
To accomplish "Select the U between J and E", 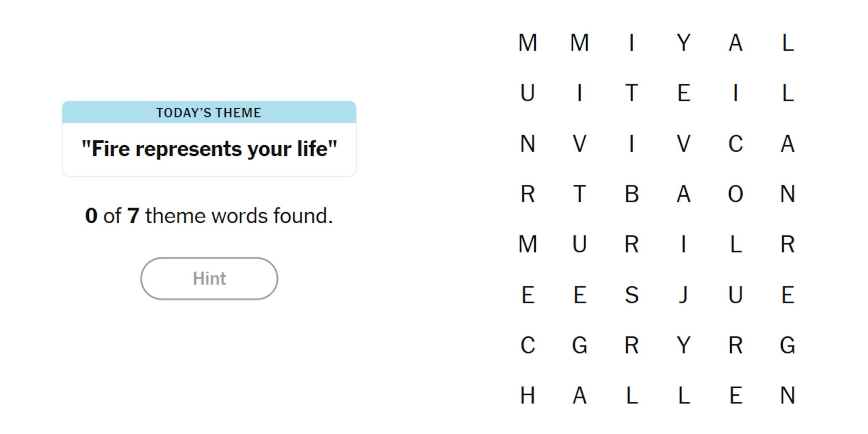I will [735, 295].
